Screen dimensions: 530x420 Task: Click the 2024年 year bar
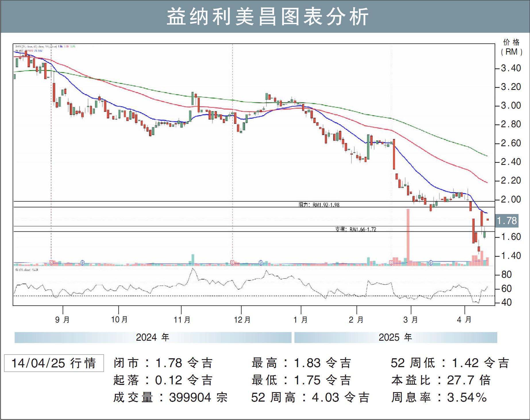pyautogui.click(x=153, y=337)
